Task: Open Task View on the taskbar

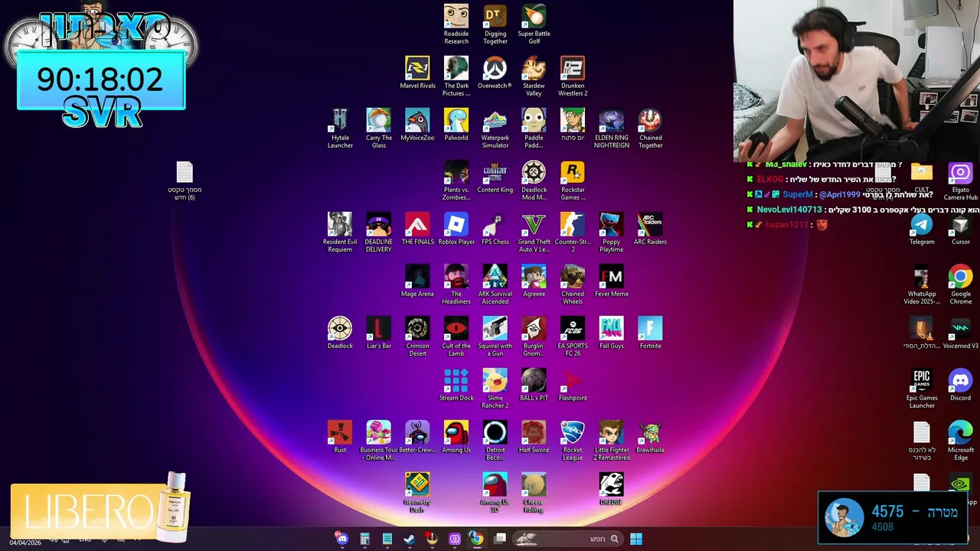Action: (x=500, y=539)
